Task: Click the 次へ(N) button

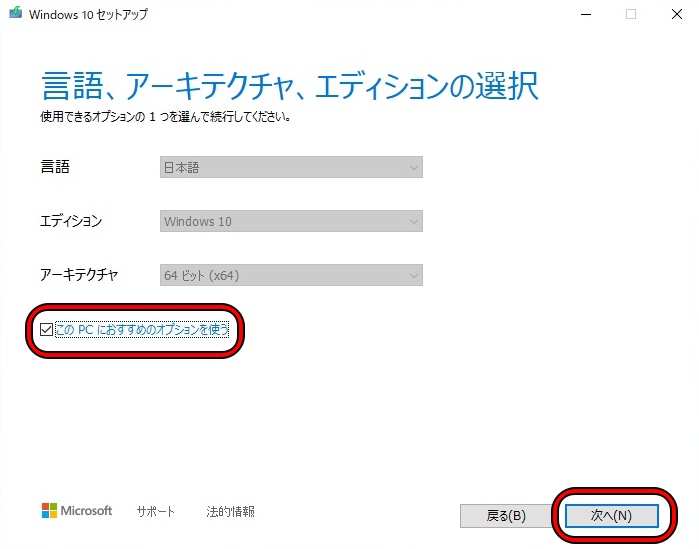Action: (611, 516)
